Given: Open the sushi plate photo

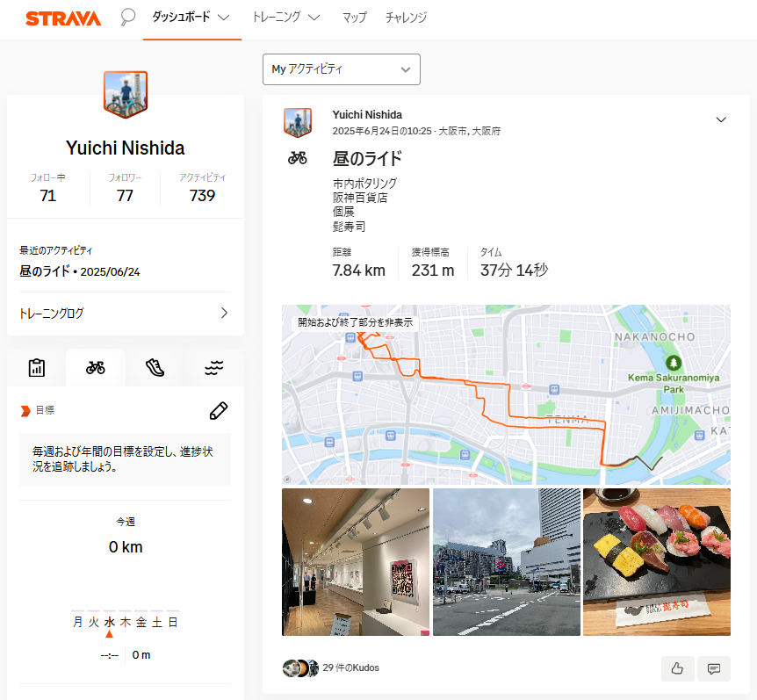Looking at the screenshot, I should click(x=657, y=562).
